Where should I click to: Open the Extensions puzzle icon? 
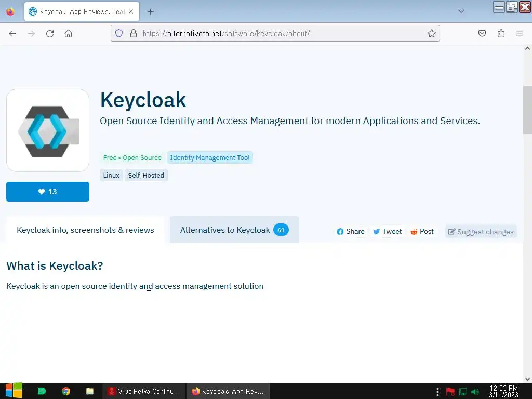pos(501,33)
